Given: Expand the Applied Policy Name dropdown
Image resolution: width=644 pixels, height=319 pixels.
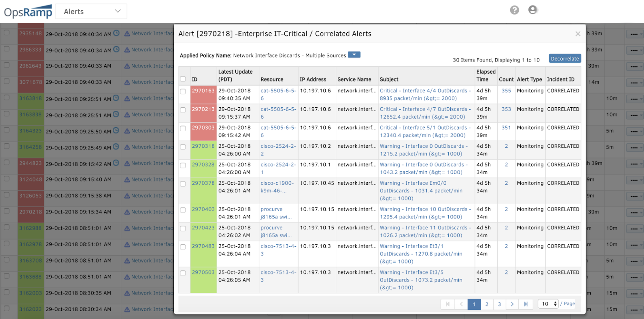Looking at the screenshot, I should click(x=354, y=55).
